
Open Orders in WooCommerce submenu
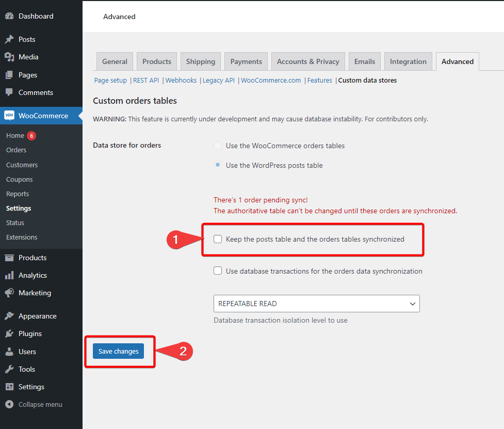[x=16, y=150]
